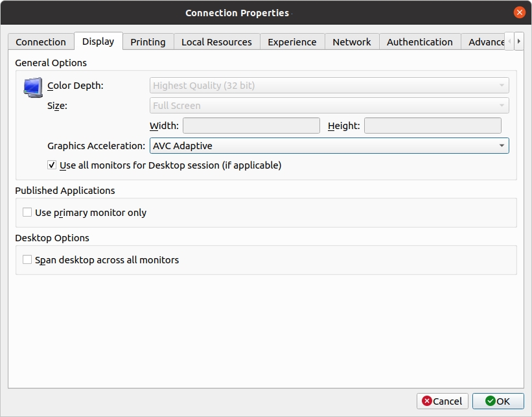Click into the Height input field
The width and height of the screenshot is (532, 417).
(x=432, y=126)
